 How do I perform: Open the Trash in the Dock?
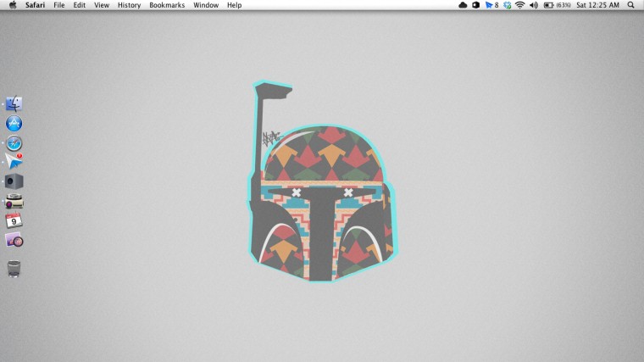14,269
